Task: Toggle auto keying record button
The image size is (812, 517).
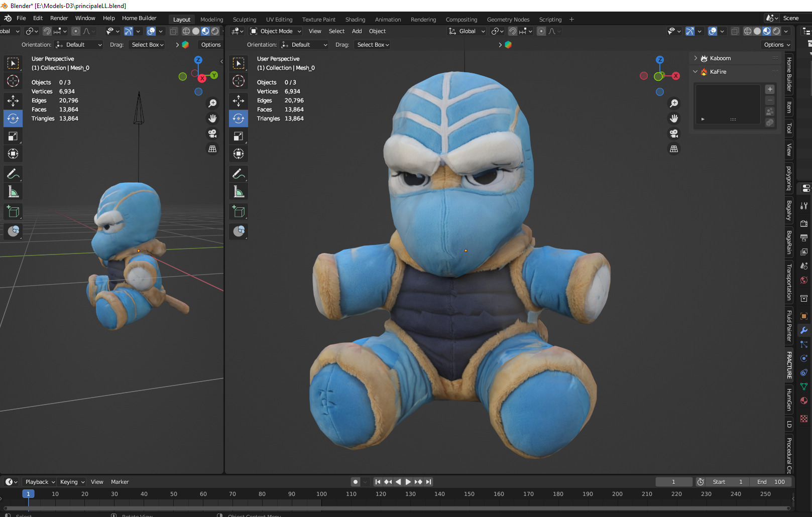Action: point(356,482)
